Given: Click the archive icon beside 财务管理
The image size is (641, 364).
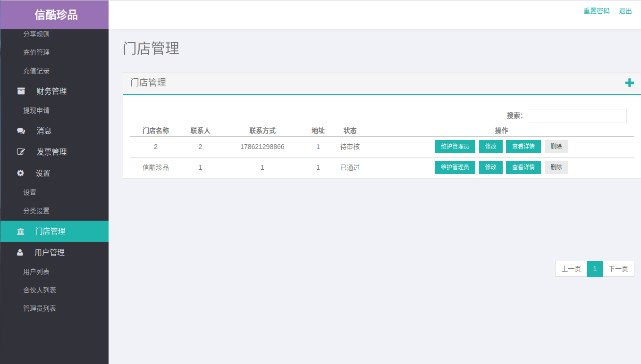Looking at the screenshot, I should click(21, 91).
